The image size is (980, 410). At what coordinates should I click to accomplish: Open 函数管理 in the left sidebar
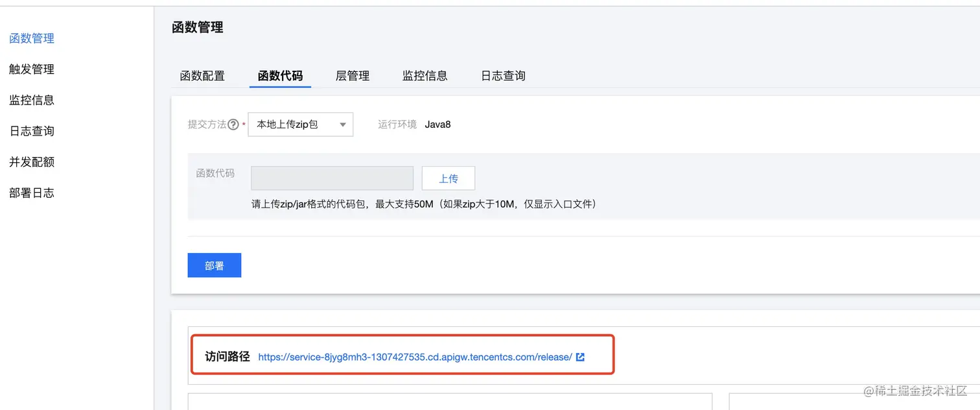click(x=32, y=38)
